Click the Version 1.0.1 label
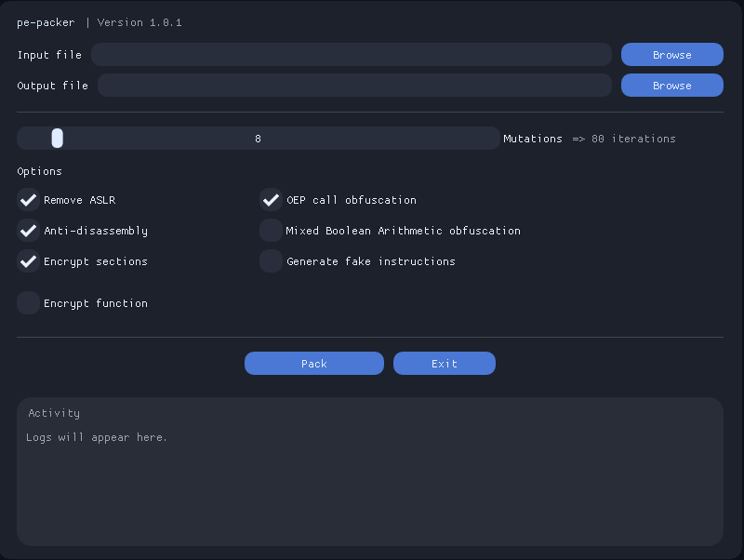The height and width of the screenshot is (560, 744). point(139,22)
